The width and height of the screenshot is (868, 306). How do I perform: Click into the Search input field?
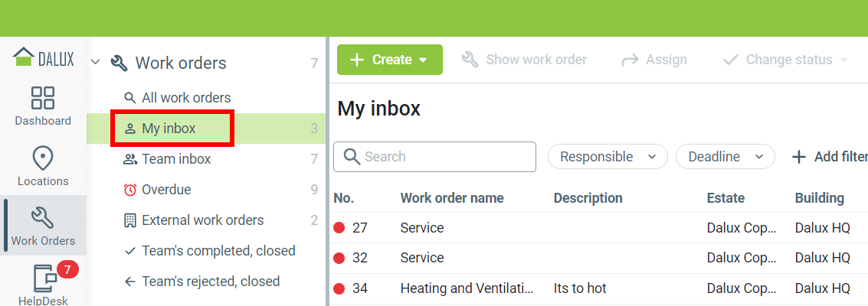coord(444,157)
